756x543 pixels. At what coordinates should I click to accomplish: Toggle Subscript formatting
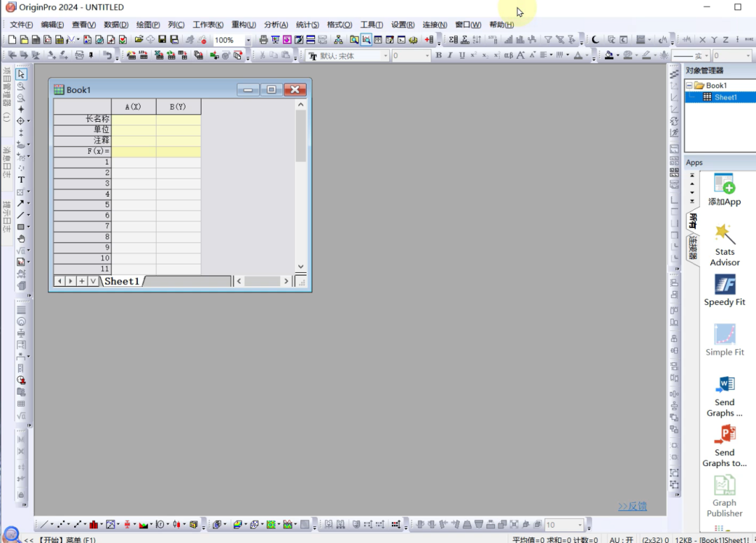[485, 55]
